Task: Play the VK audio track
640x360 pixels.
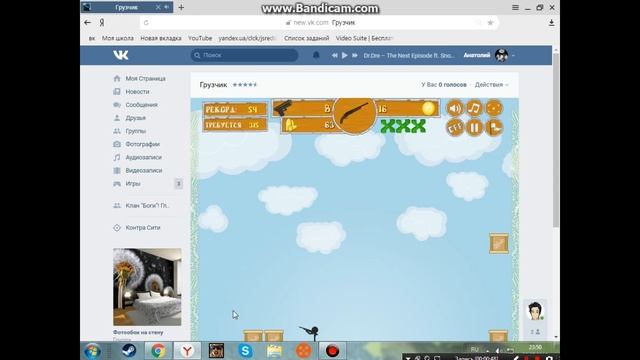Action: pos(344,55)
